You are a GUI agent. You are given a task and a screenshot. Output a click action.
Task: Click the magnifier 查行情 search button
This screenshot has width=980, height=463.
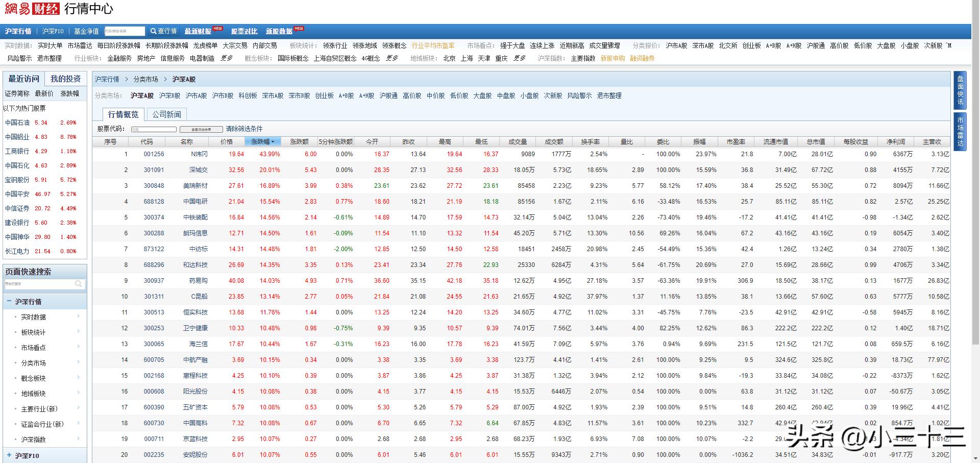tap(163, 31)
